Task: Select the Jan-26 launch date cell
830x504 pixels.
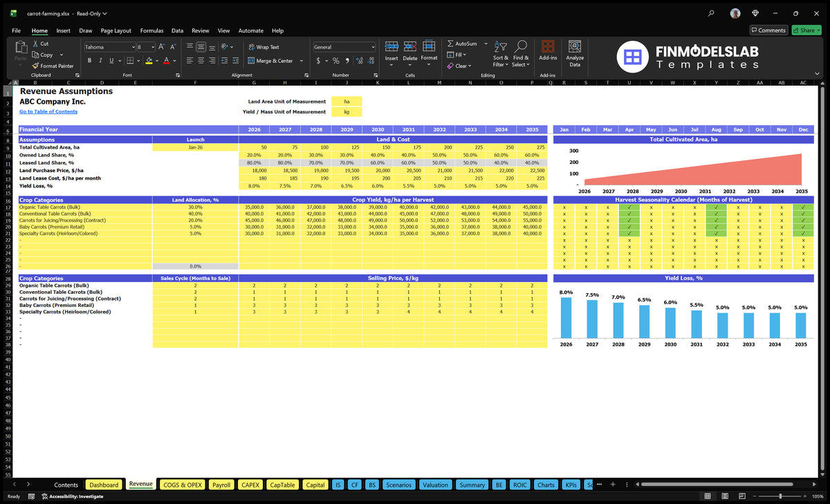Action: [196, 147]
